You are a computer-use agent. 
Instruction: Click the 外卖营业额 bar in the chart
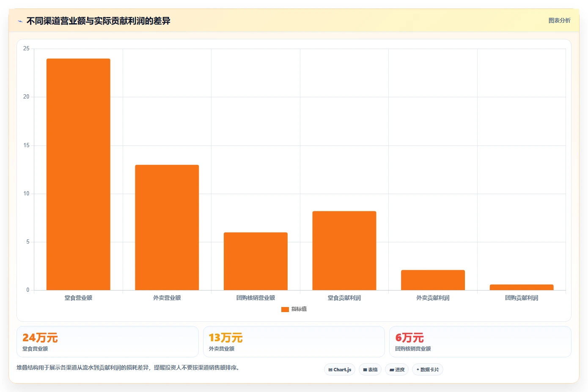[x=167, y=228]
